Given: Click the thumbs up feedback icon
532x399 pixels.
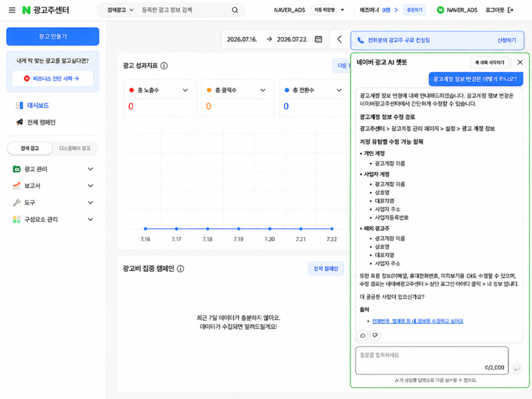Looking at the screenshot, I should [x=363, y=335].
